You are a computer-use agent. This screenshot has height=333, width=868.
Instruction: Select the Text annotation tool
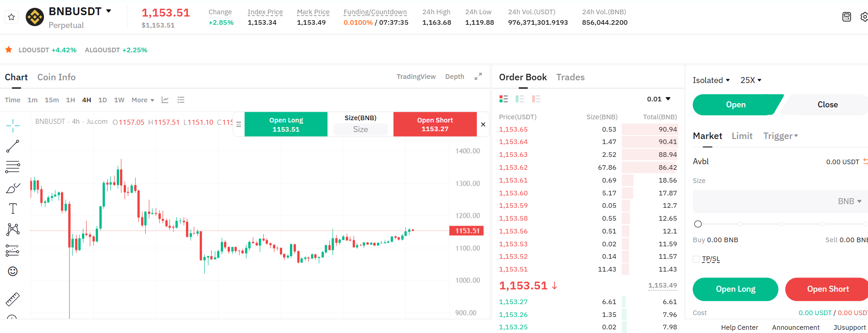pos(13,209)
